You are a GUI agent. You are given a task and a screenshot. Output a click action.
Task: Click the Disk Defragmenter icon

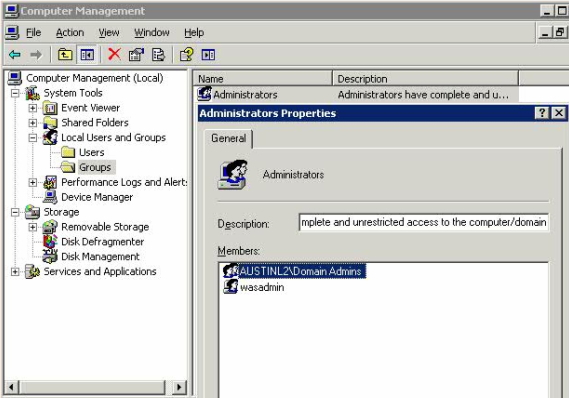(x=50, y=242)
